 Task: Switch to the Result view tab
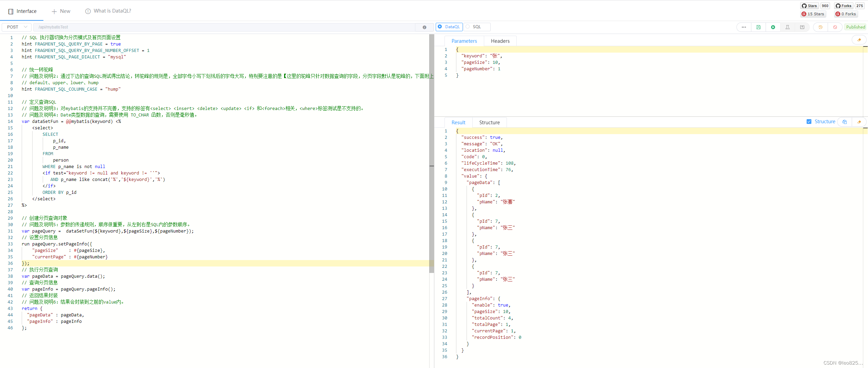458,123
